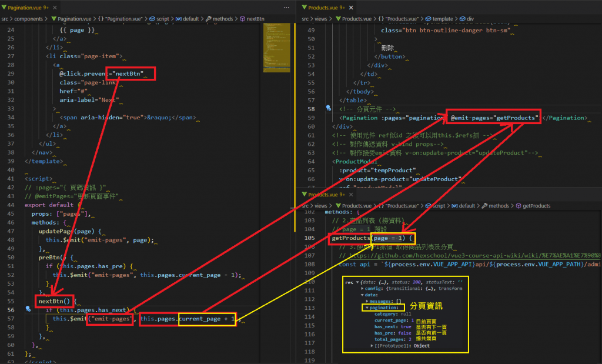The height and width of the screenshot is (364, 602).
Task: Open More Actions menu of left editor group
Action: [286, 7]
